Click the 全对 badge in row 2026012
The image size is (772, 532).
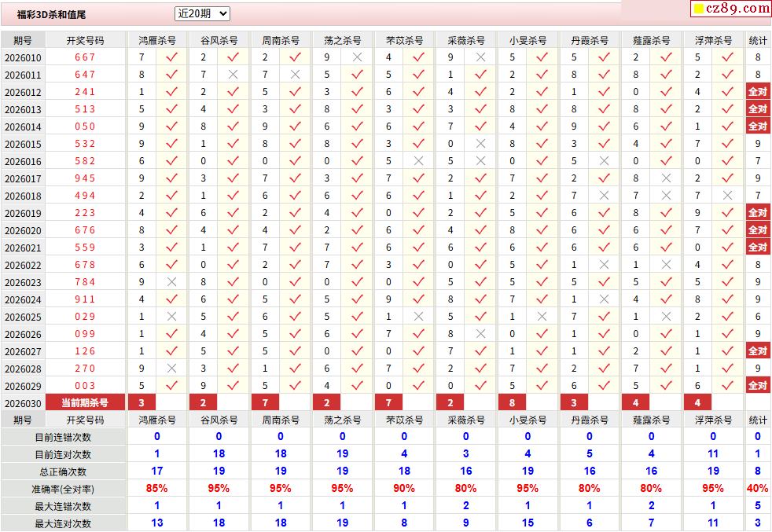(x=757, y=92)
